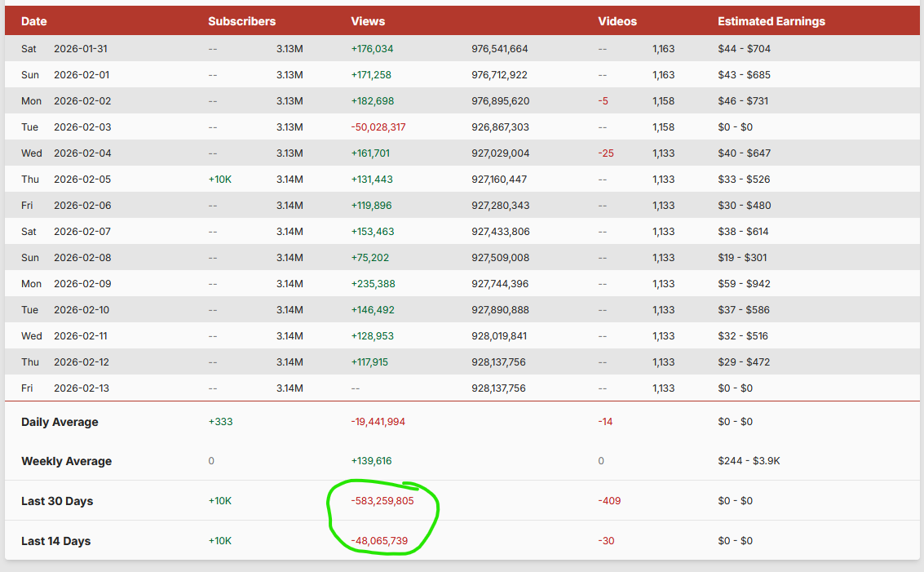Select the date 2026-02-08
Image resolution: width=924 pixels, height=572 pixels.
82,257
